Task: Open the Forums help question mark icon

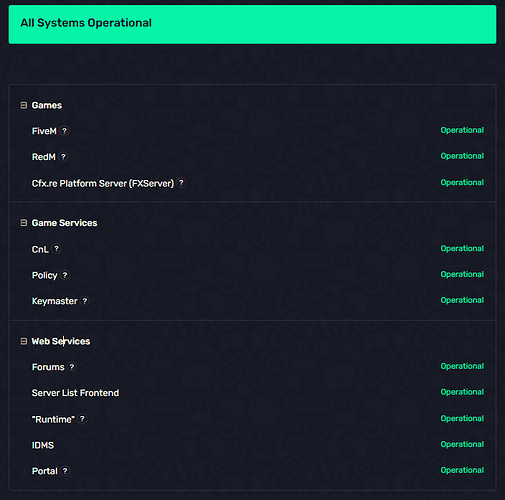Action: [72, 367]
